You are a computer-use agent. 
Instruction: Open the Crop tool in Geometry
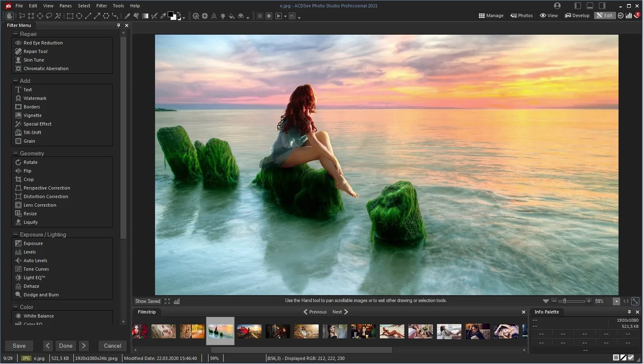click(x=29, y=179)
